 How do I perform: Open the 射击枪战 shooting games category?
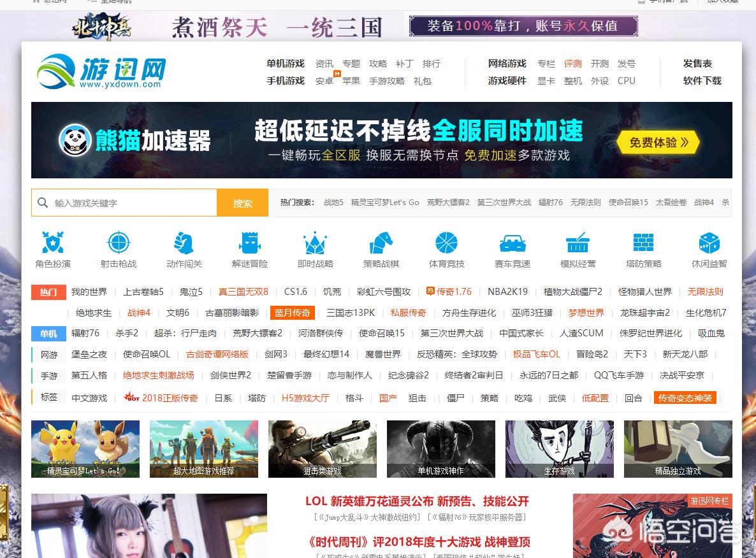118,248
